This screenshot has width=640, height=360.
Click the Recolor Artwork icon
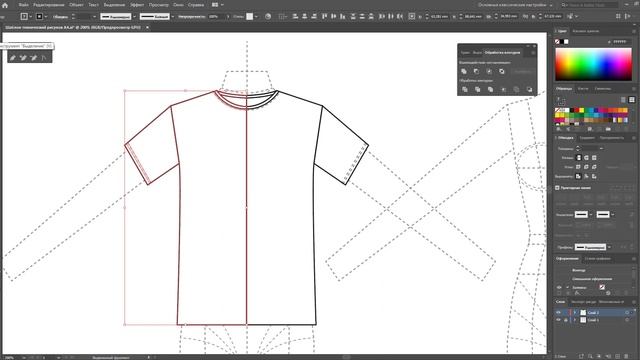pyautogui.click(x=268, y=16)
